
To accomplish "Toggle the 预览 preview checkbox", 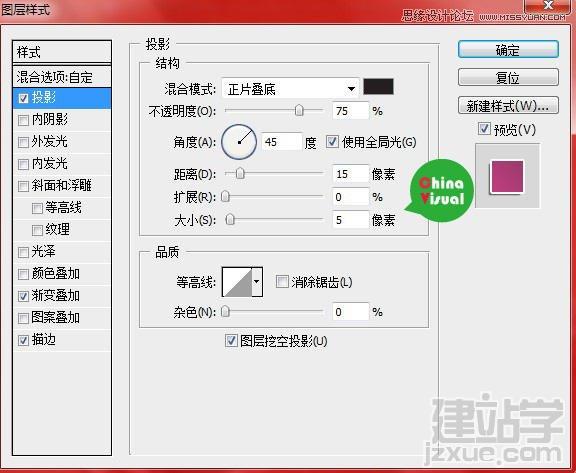I will (484, 129).
